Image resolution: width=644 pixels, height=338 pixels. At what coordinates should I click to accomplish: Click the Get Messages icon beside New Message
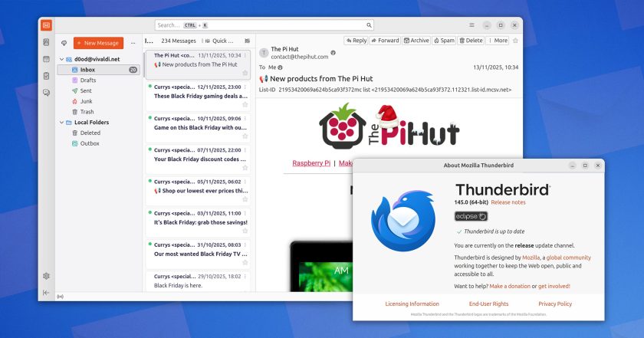(64, 43)
